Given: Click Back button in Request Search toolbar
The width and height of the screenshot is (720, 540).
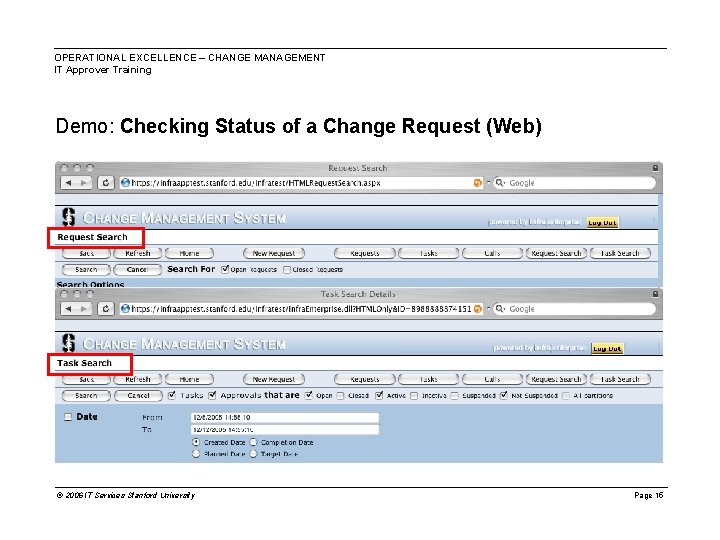Looking at the screenshot, I should [86, 253].
